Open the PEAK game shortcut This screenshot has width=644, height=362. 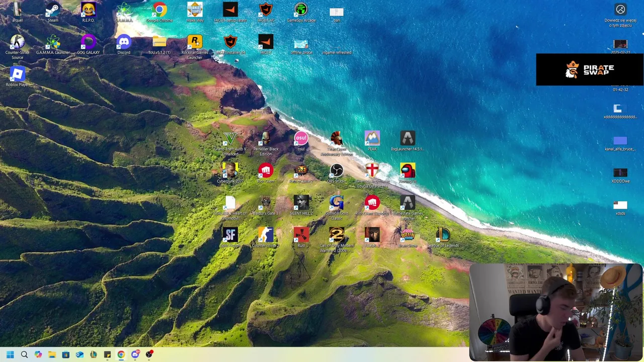point(372,141)
